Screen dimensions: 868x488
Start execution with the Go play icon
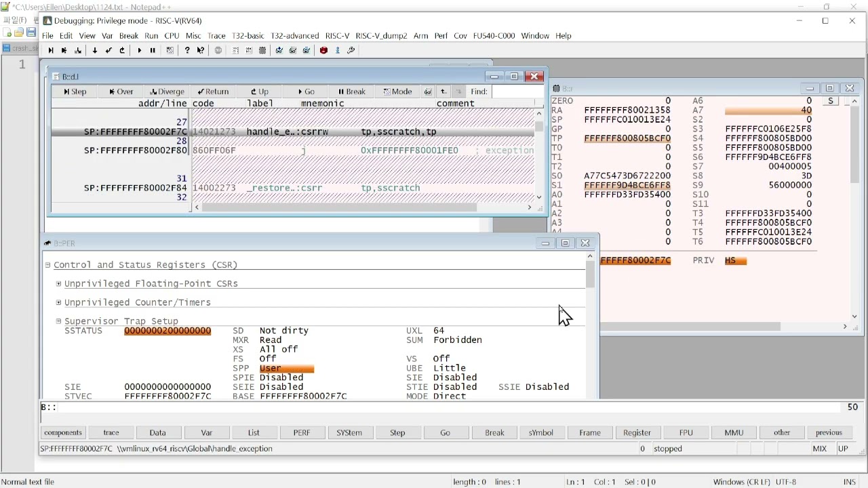140,51
